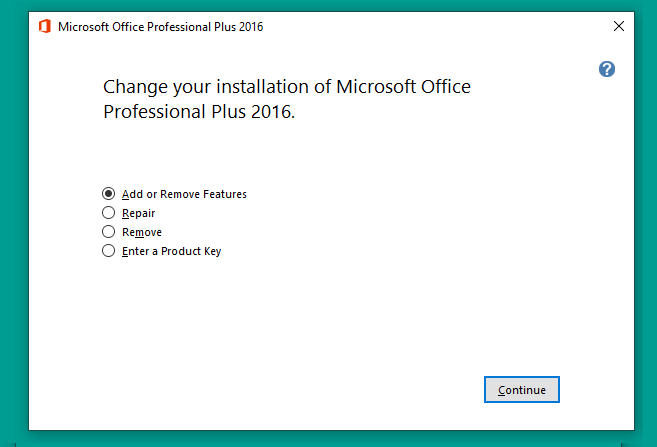Open the blue Help question mark icon
657x447 pixels.
[x=606, y=69]
